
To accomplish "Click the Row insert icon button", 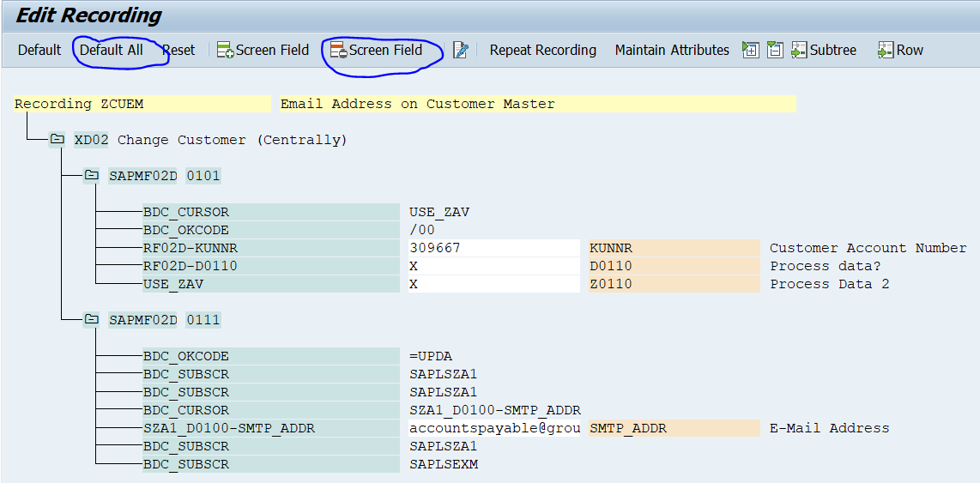I will [x=901, y=50].
